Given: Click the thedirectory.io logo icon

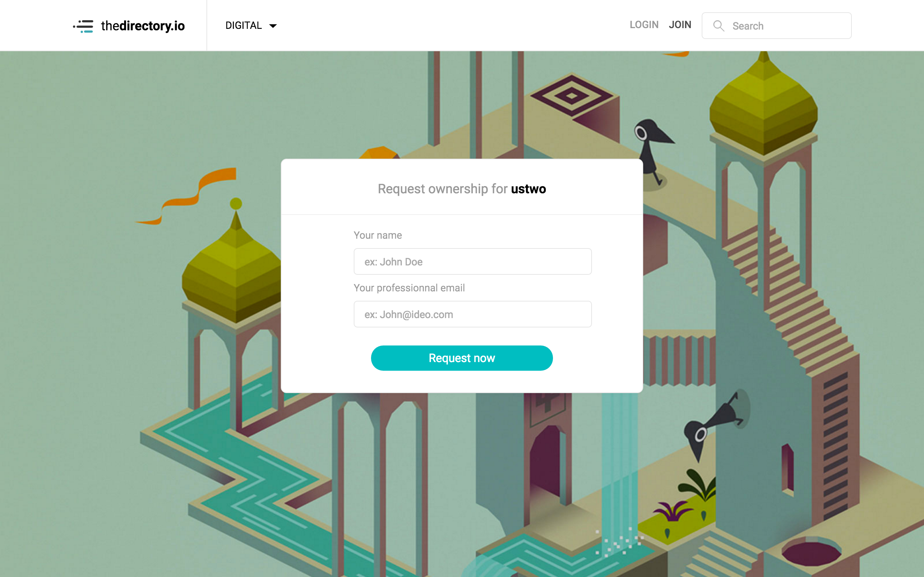Looking at the screenshot, I should point(83,26).
